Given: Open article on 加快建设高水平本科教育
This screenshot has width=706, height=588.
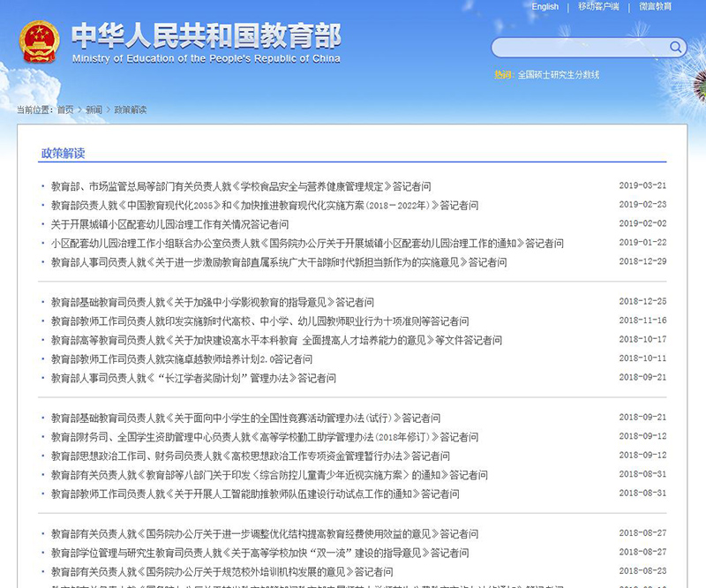Looking at the screenshot, I should [x=276, y=340].
